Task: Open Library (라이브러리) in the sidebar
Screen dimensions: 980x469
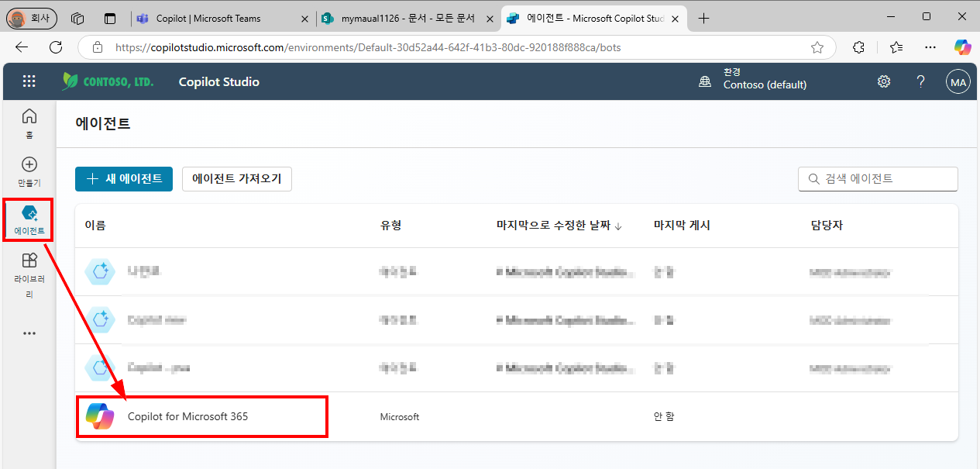Action: click(29, 275)
